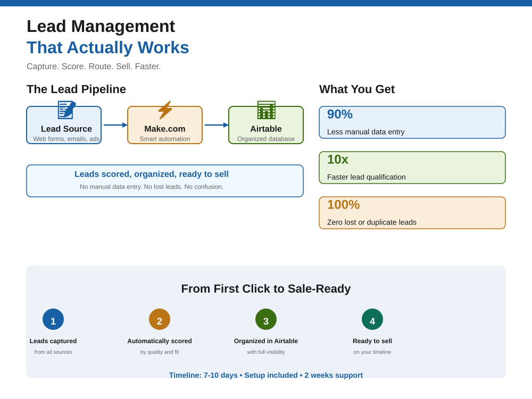Open the 10x faster lead qualification card

412,168
